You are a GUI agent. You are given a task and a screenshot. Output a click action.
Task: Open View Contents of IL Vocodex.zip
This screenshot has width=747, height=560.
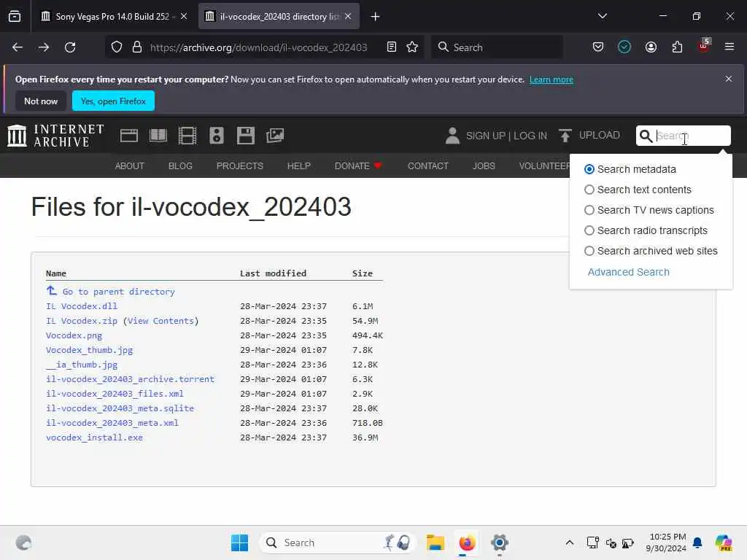click(160, 321)
